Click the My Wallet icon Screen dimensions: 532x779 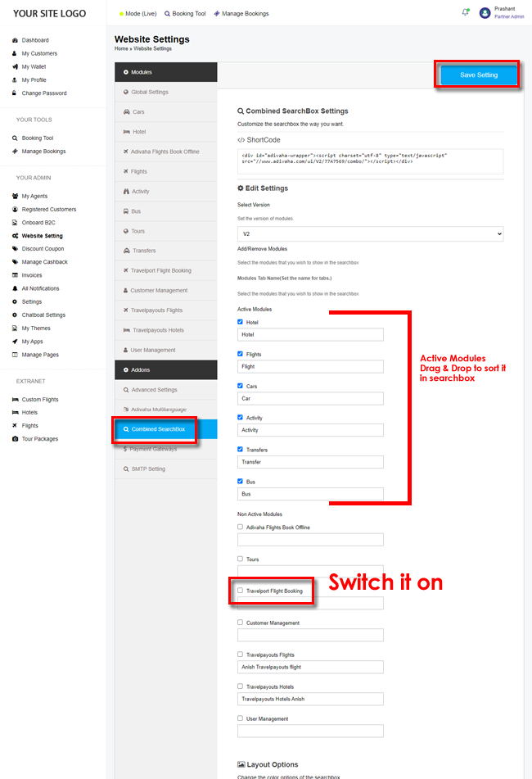(x=15, y=66)
